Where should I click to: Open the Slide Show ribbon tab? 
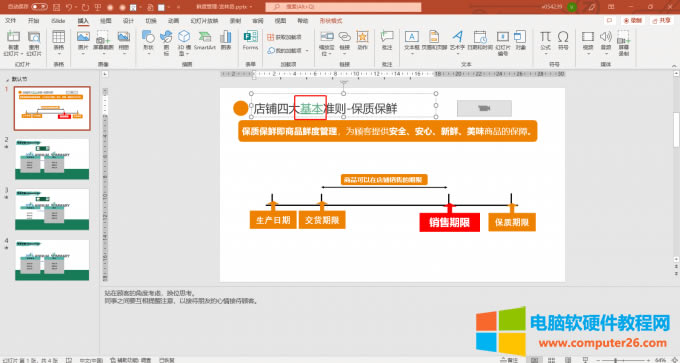coord(204,21)
